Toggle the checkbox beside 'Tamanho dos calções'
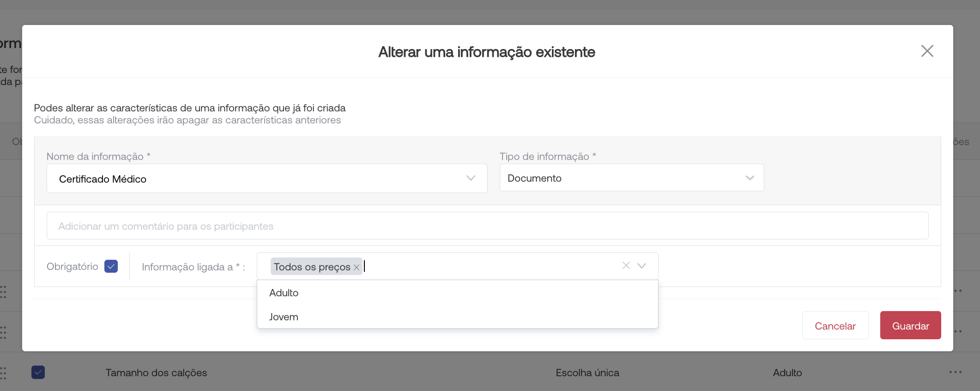 click(x=38, y=373)
